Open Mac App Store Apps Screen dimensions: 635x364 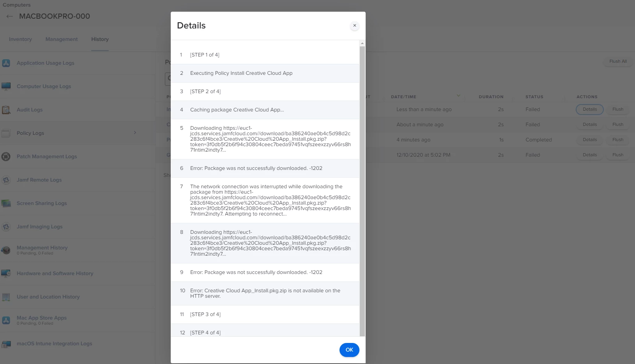coord(42,318)
